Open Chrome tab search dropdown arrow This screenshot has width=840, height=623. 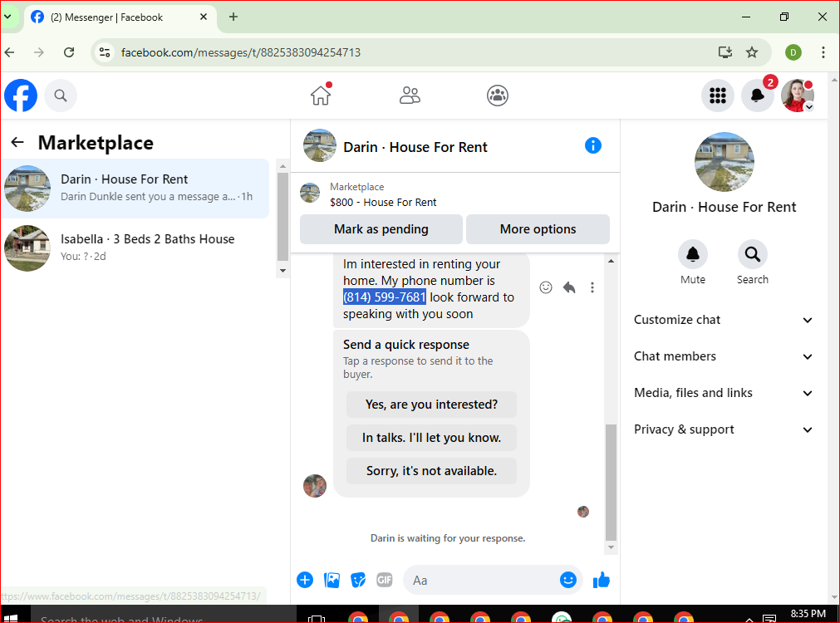point(7,17)
